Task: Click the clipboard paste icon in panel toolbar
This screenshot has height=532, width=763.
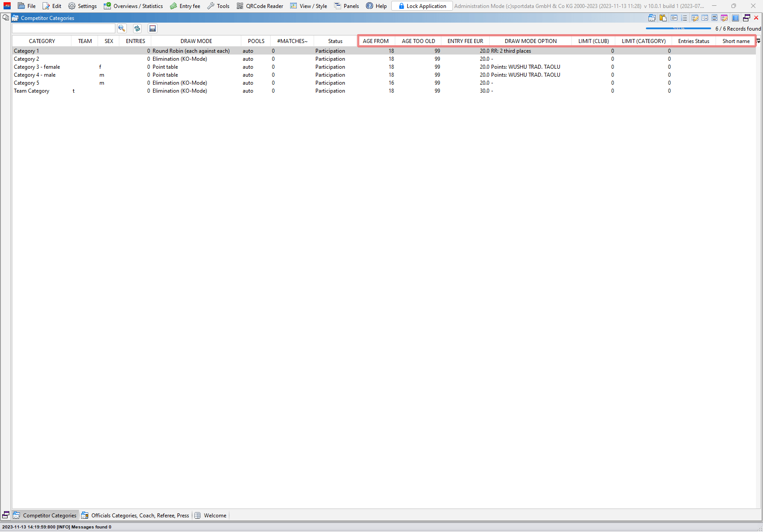Action: [663, 18]
